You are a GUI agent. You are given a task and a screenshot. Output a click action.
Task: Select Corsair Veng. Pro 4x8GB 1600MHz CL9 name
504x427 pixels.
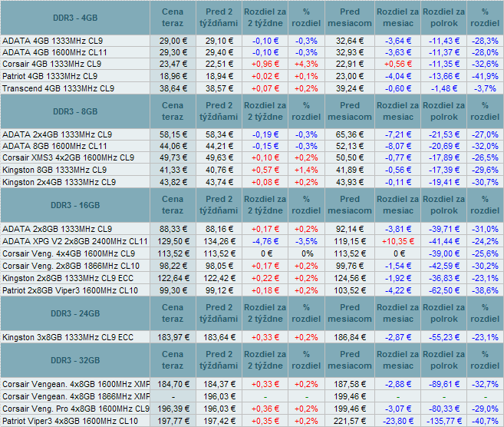pos(76,409)
